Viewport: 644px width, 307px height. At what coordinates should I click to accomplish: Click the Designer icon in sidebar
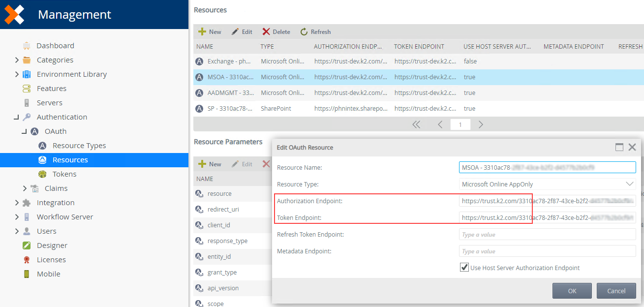pos(27,246)
